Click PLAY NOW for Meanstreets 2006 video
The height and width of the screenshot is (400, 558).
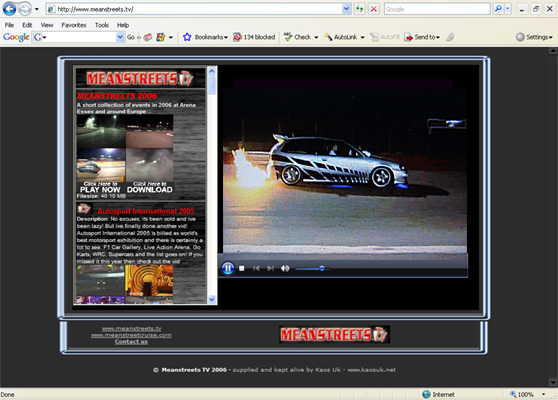(x=100, y=188)
